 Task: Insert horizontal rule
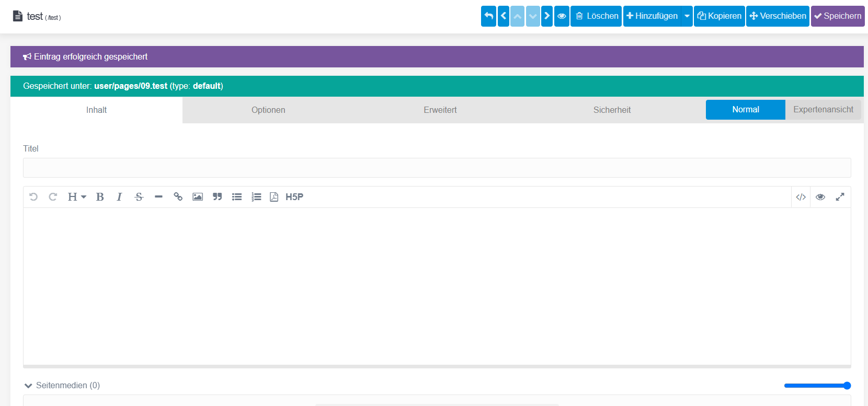click(x=158, y=197)
